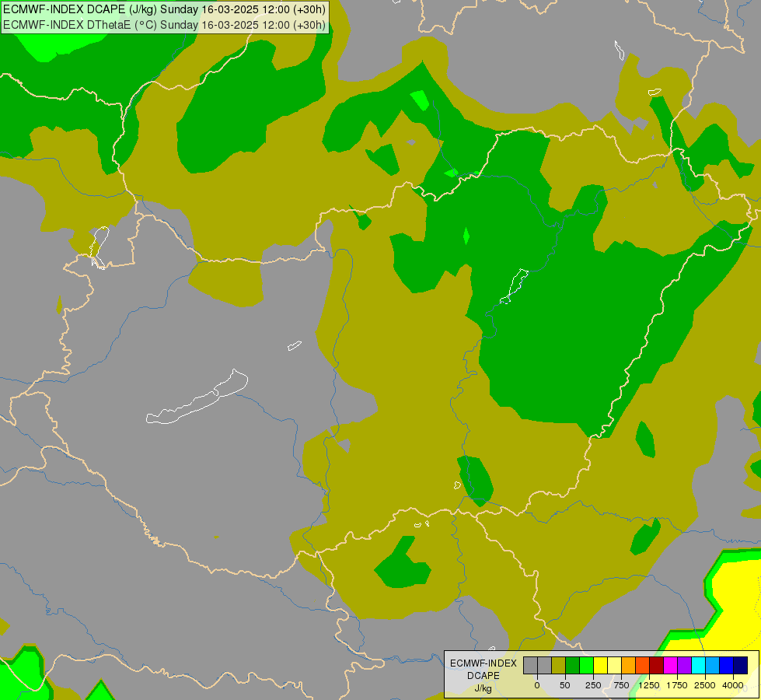Click the ECMWF-INDEX label in legend
This screenshot has width=761, height=700.
(483, 663)
